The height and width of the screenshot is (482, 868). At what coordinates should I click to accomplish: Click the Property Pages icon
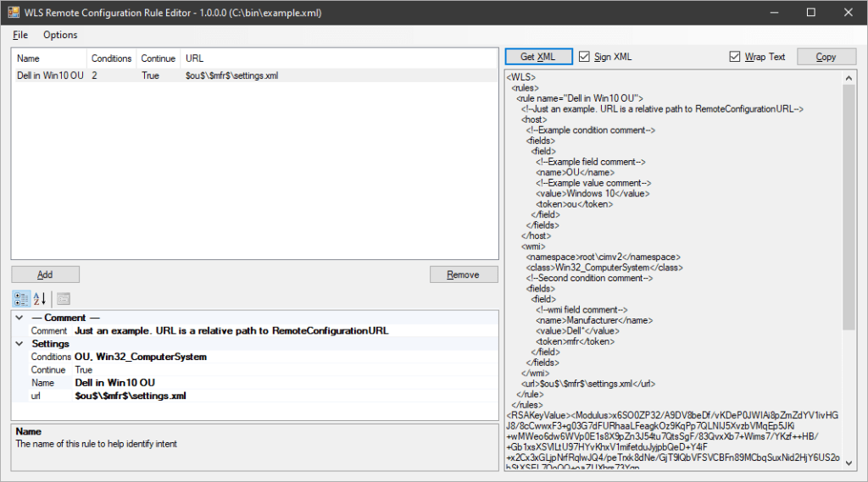[x=64, y=299]
